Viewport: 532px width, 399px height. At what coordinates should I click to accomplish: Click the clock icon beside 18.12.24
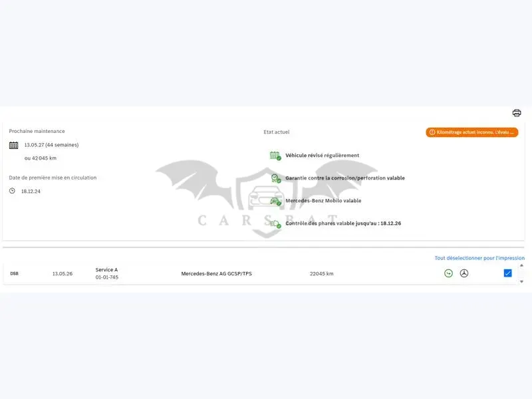coord(12,191)
